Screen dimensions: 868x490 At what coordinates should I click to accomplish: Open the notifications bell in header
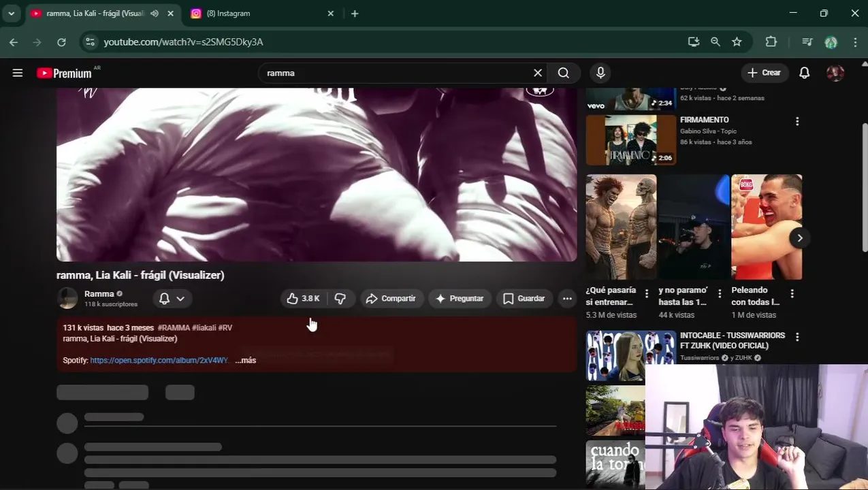(x=805, y=73)
